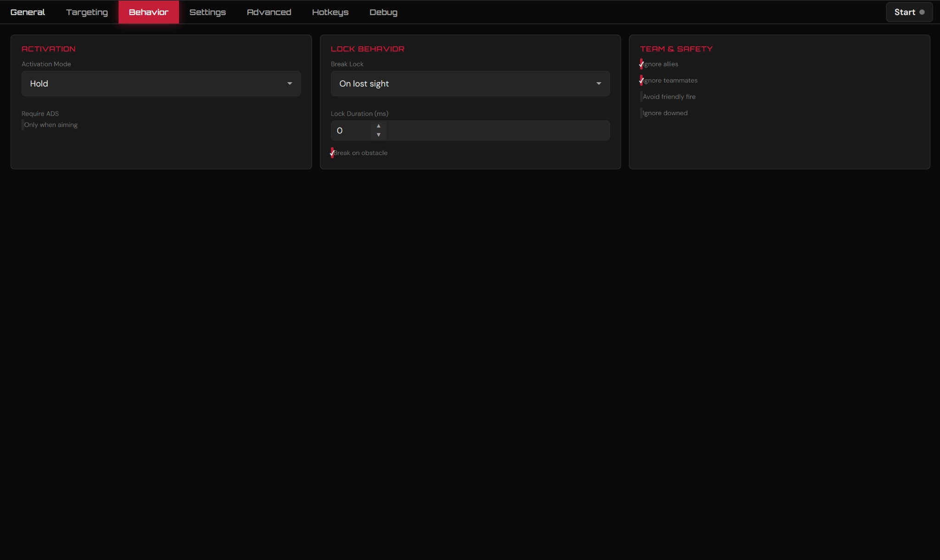
Task: Check the Ignore downed option
Action: point(641,113)
